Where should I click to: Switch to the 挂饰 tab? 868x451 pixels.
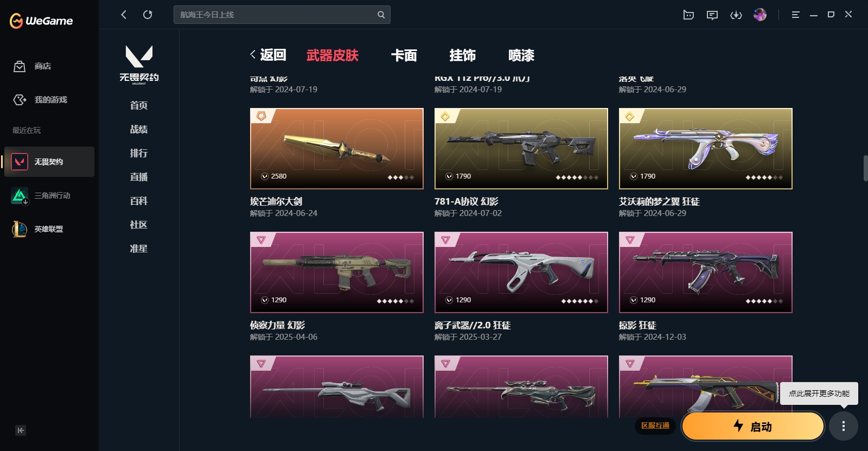point(463,55)
